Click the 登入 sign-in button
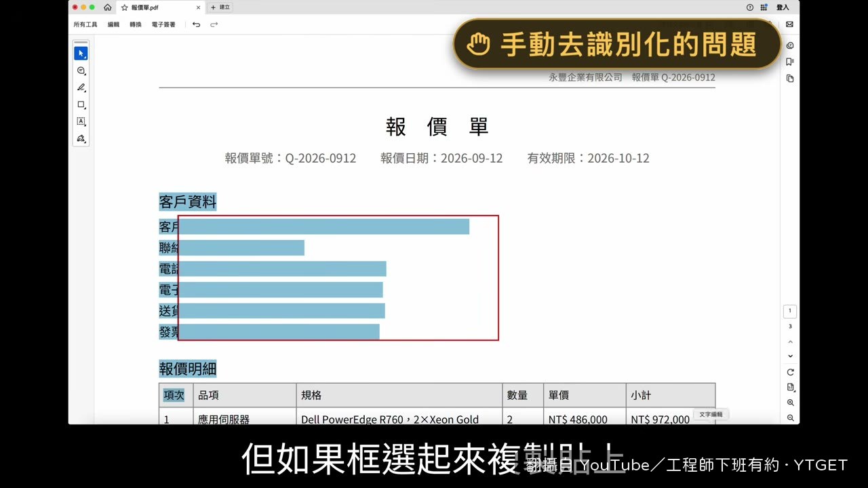Viewport: 868px width, 488px height. pos(783,7)
